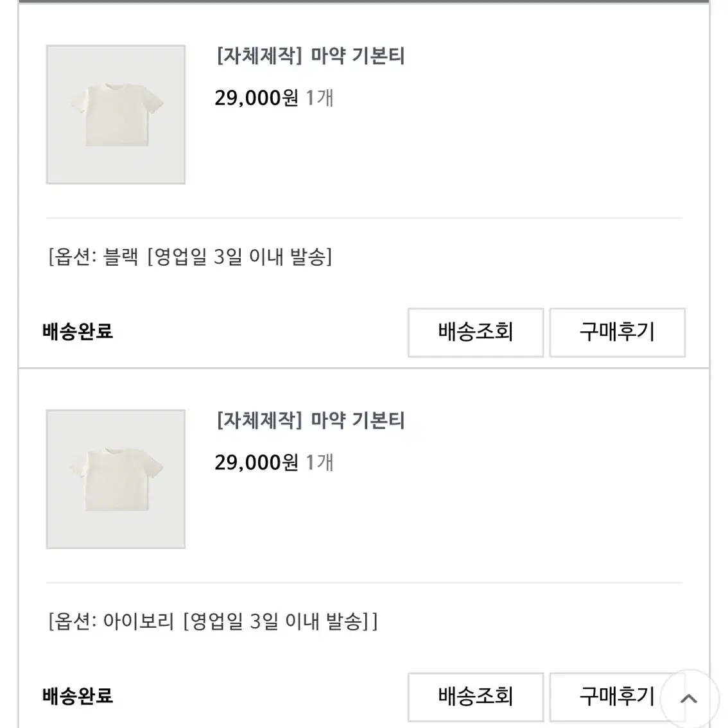The width and height of the screenshot is (728, 728).
Task: Click the 옵션: 아이보리 option label
Action: [112, 621]
